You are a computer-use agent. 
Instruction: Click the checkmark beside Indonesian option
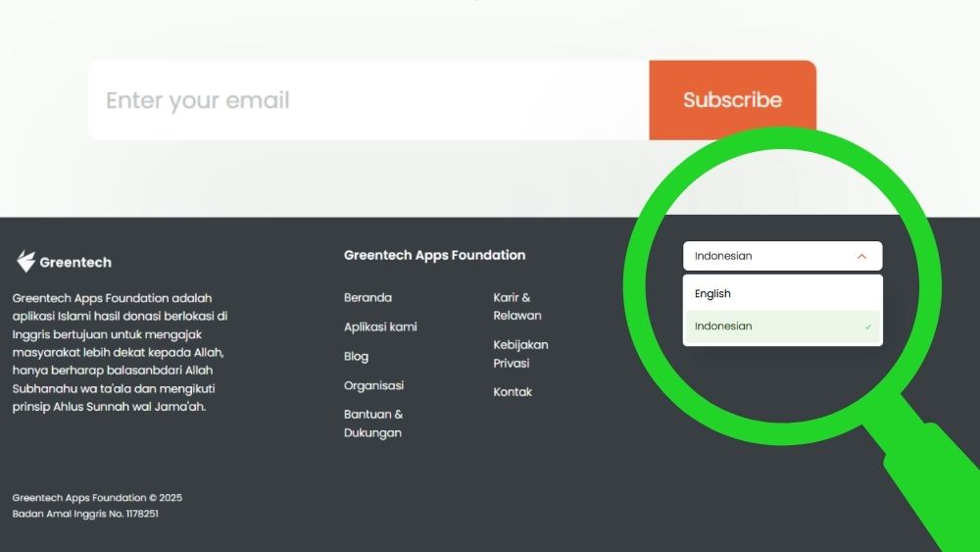tap(868, 326)
